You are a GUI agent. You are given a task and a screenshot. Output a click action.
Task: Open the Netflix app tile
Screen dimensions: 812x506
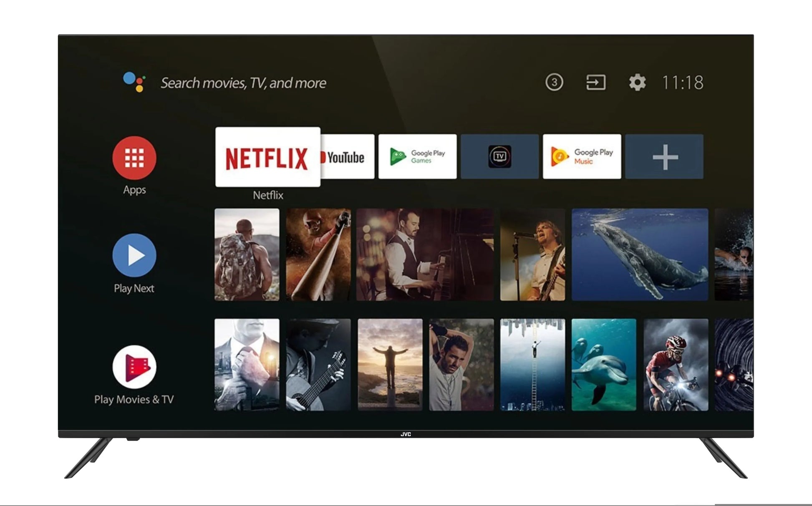click(x=267, y=157)
